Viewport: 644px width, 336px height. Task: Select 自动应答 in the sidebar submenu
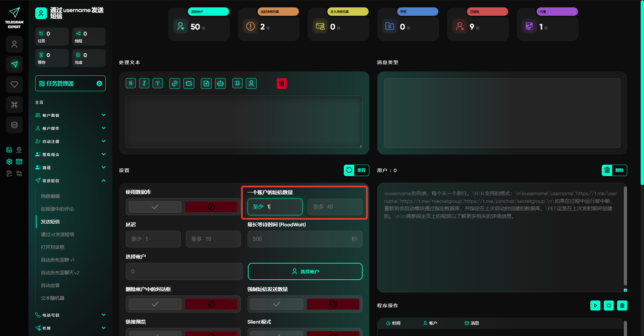[50, 285]
